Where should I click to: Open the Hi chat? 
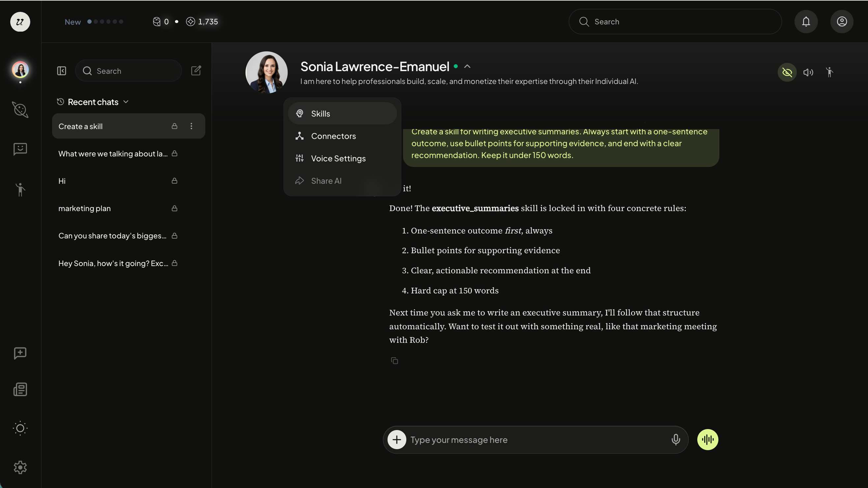129,181
